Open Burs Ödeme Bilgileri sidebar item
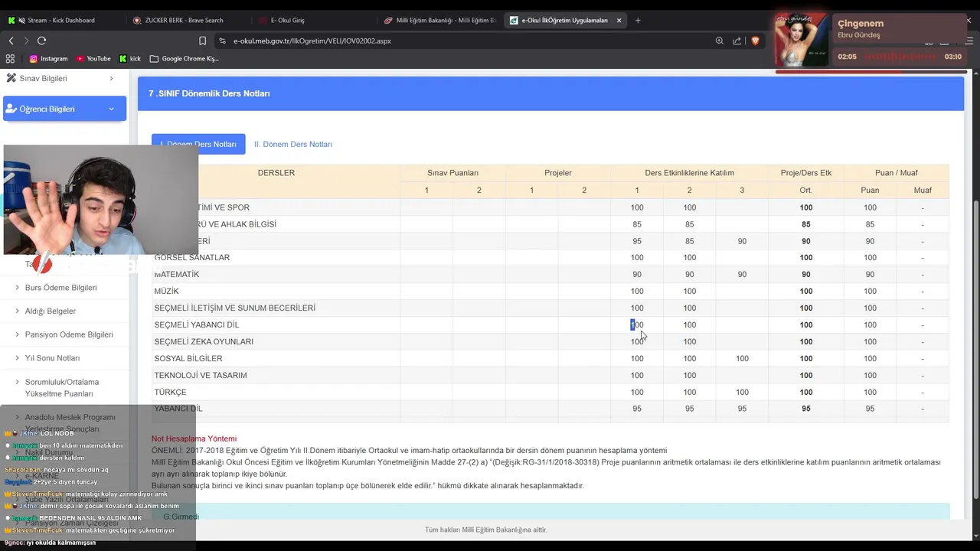Screen dimensions: 980x551 click(61, 288)
